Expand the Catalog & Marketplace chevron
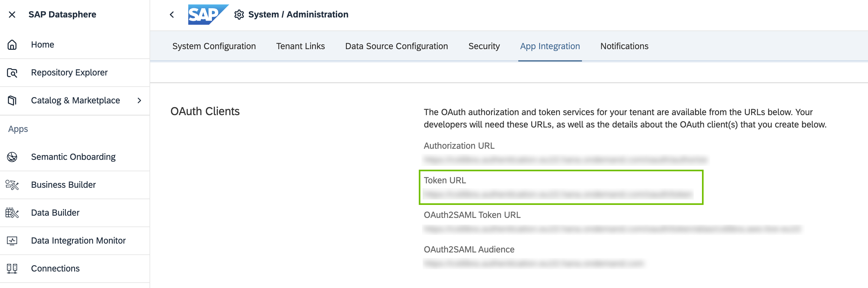 139,101
